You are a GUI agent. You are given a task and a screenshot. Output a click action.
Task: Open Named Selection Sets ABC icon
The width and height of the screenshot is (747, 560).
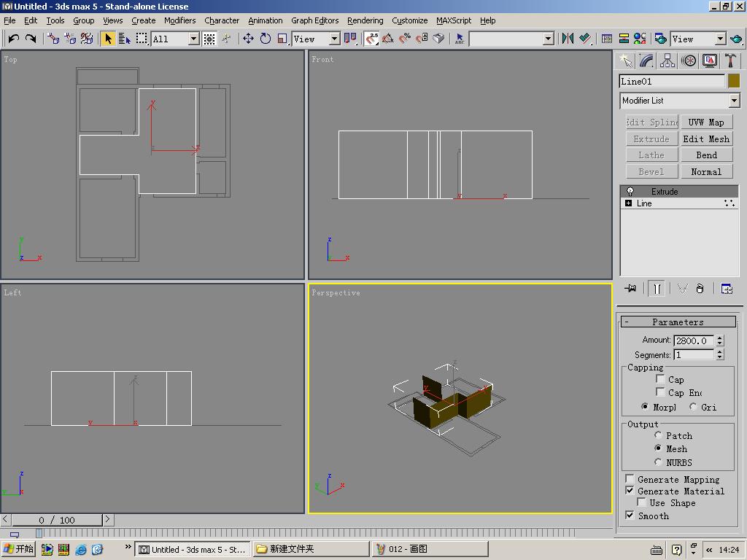point(460,39)
